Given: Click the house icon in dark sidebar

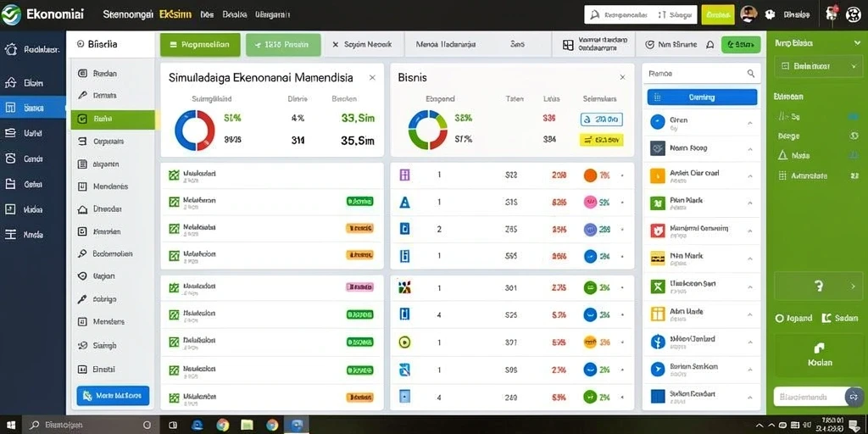Looking at the screenshot, I should pyautogui.click(x=10, y=83).
